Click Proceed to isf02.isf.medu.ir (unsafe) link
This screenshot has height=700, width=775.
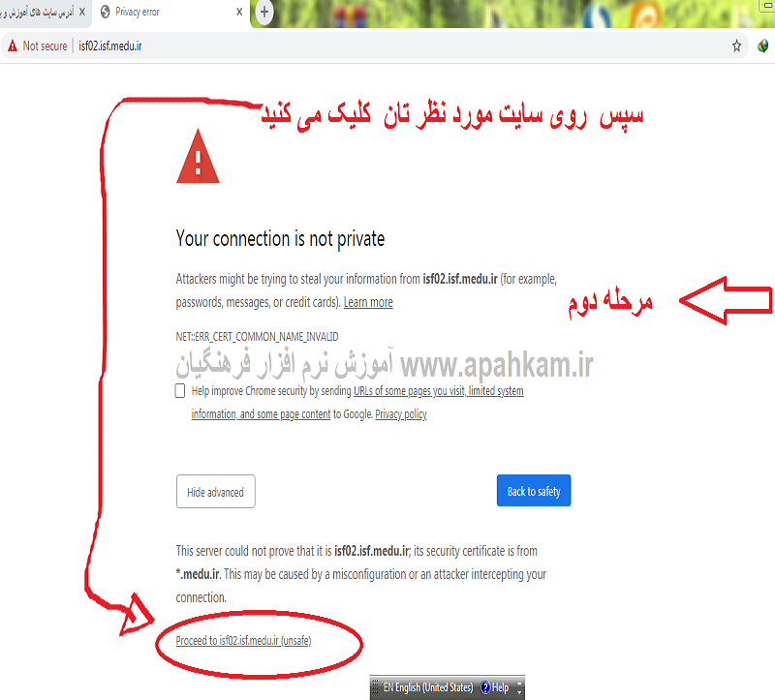pos(244,641)
